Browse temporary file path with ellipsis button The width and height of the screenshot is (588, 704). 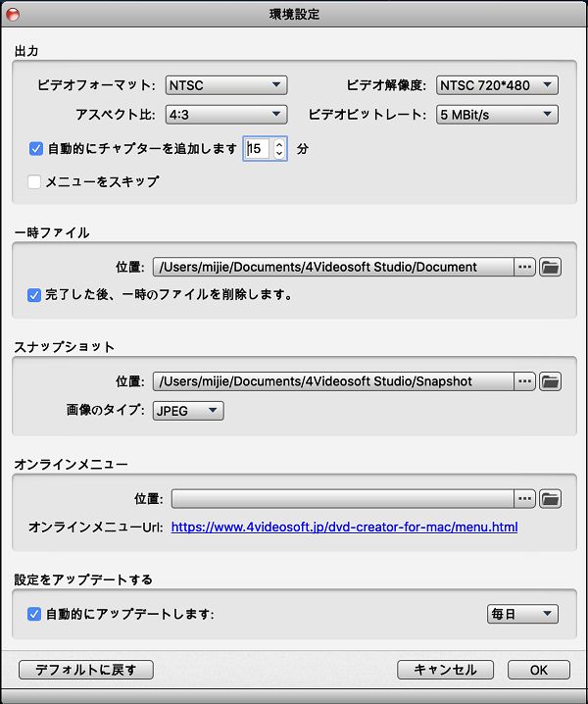(x=524, y=267)
